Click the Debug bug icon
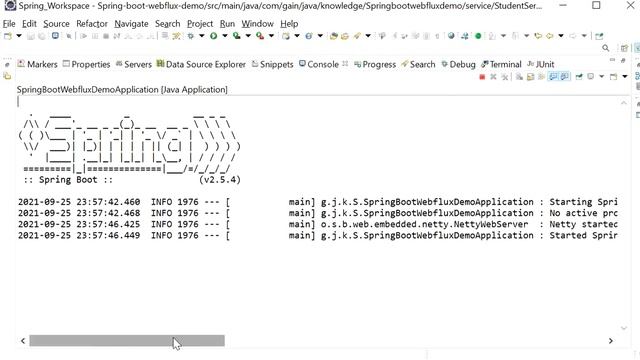Screen dimensions: 640x360 (x=191, y=36)
